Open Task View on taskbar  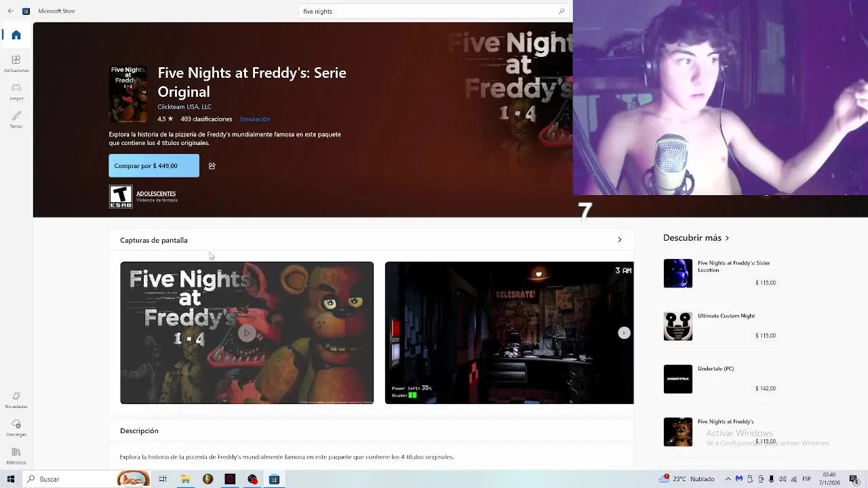pos(163,479)
